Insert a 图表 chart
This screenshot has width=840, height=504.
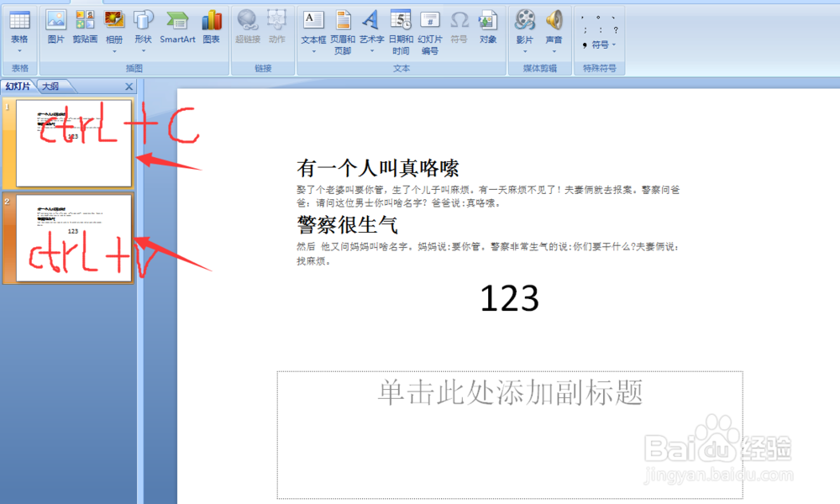[212, 27]
